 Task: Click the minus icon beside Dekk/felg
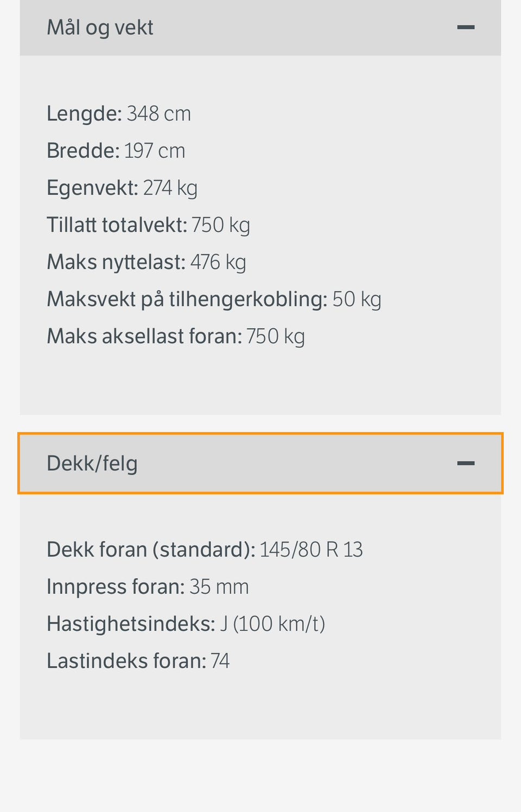[466, 463]
